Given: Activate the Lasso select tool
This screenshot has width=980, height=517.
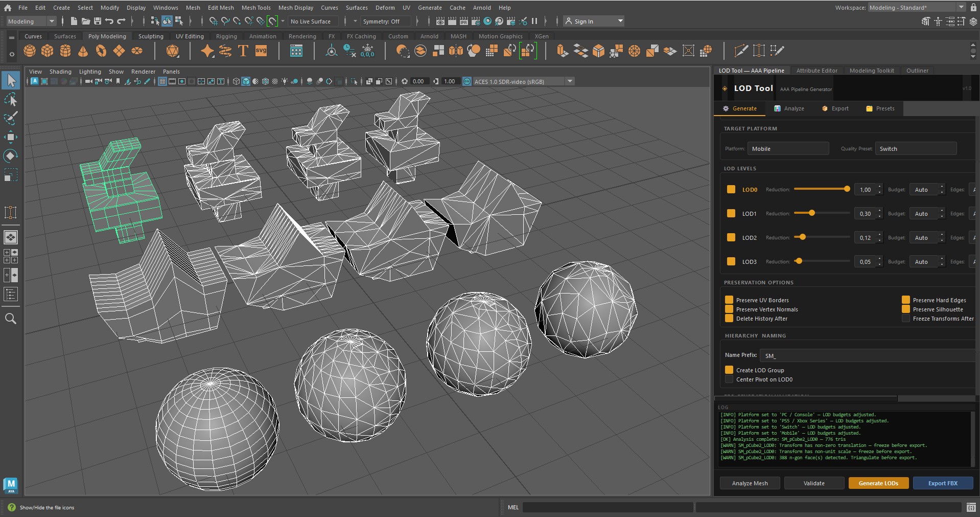Looking at the screenshot, I should [x=11, y=99].
